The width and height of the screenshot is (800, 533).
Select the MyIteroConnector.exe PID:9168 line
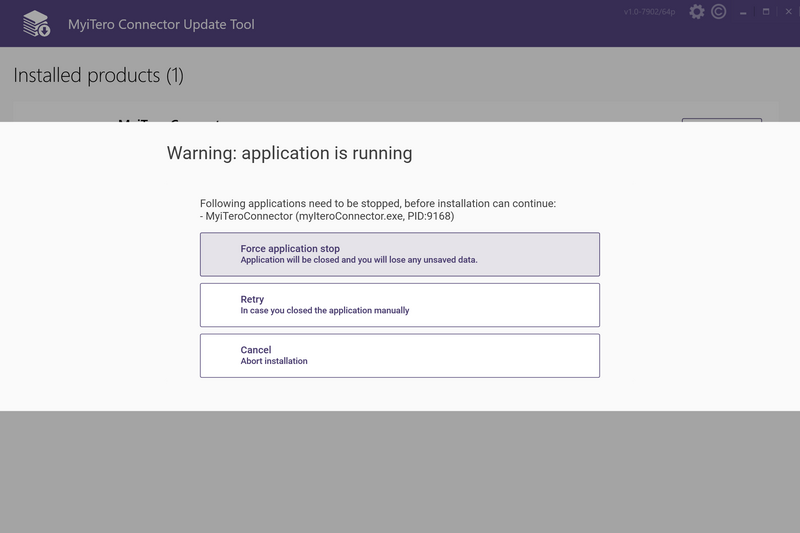point(327,216)
